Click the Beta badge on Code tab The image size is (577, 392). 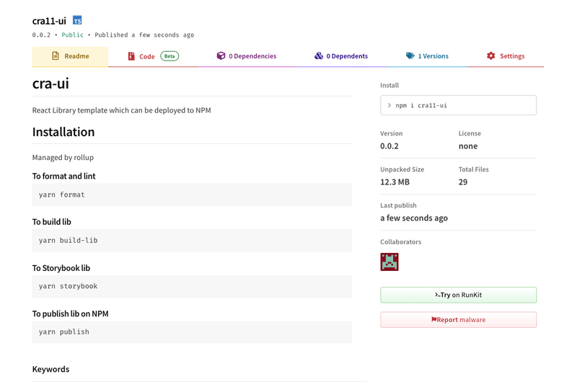pyautogui.click(x=169, y=56)
